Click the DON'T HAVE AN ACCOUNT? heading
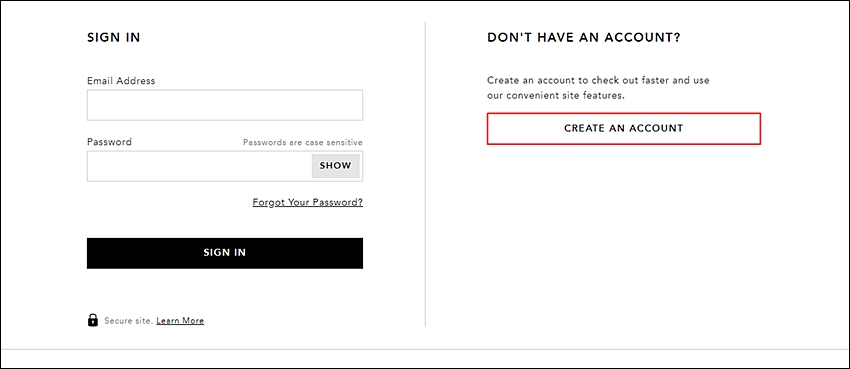This screenshot has width=850, height=369. click(x=584, y=38)
